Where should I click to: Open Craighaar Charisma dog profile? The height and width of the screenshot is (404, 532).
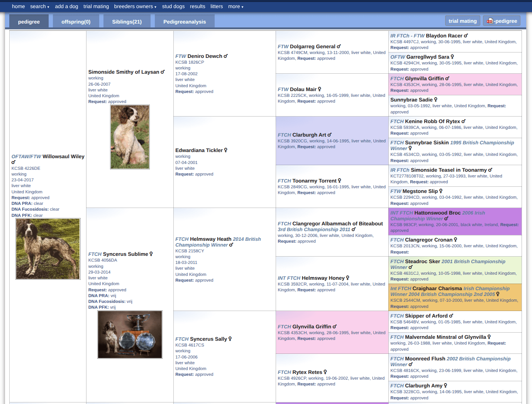437,288
